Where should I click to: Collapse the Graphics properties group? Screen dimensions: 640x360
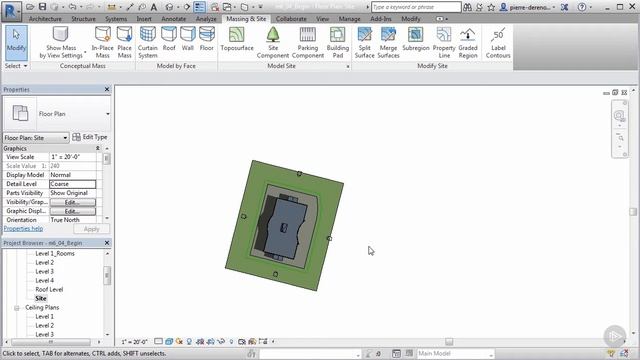(x=98, y=148)
